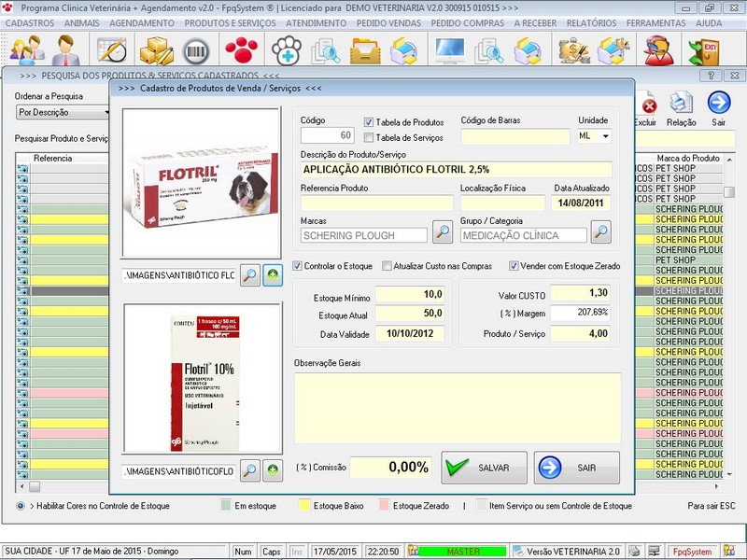Screen dimensions: 747x560
Task: Browse second image path with magnifier button
Action: pos(250,470)
